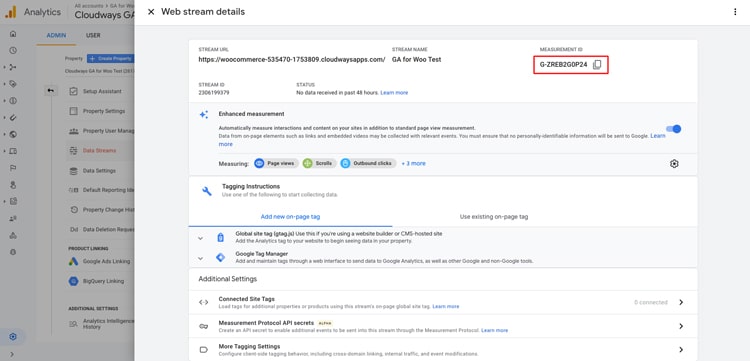This screenshot has height=361, width=750.
Task: Click the Measurement Protocol key icon
Action: tap(203, 326)
